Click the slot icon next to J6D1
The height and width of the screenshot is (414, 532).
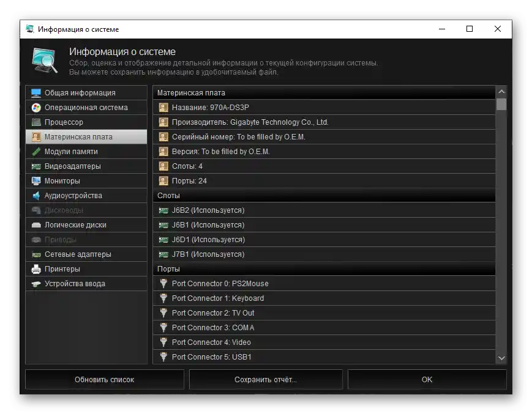pos(163,240)
